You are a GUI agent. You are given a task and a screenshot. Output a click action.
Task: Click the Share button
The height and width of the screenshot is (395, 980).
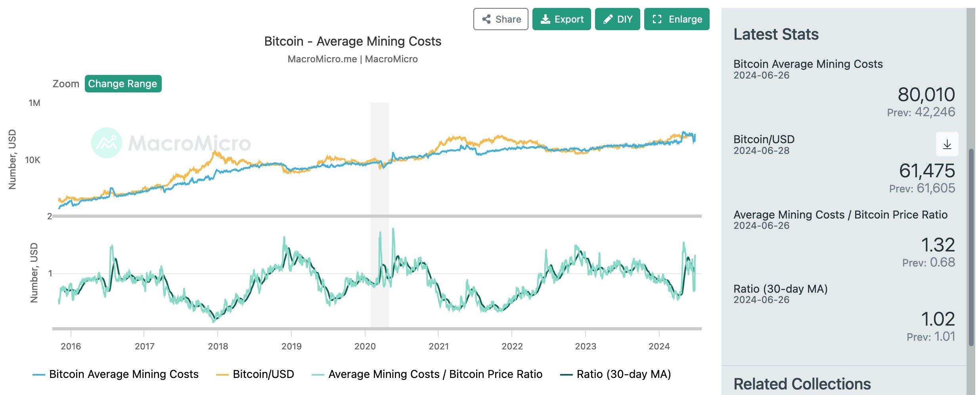500,19
